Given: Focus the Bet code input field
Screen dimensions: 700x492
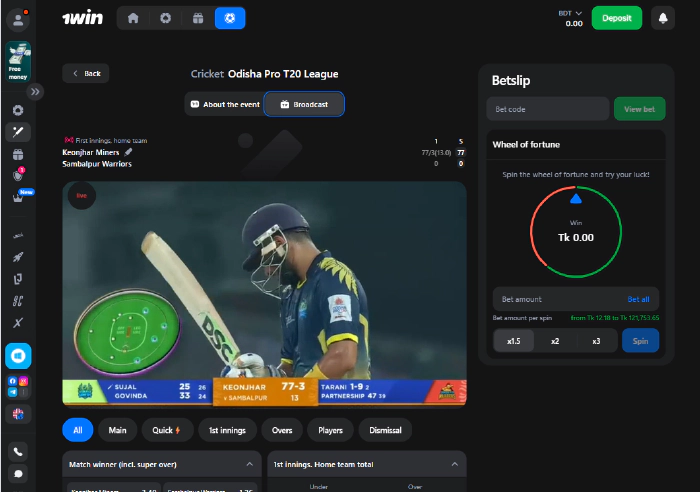Looking at the screenshot, I should [548, 109].
